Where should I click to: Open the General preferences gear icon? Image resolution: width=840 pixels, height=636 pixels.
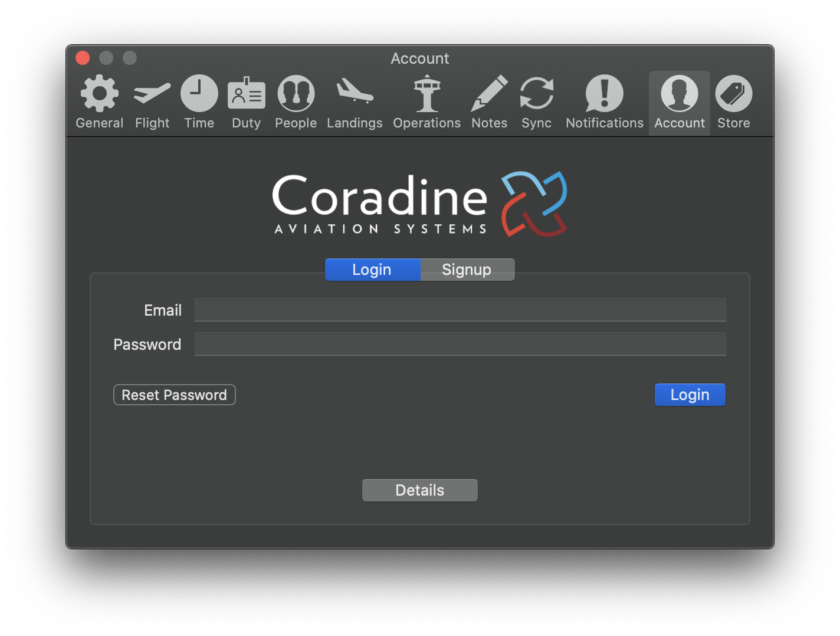coord(99,93)
